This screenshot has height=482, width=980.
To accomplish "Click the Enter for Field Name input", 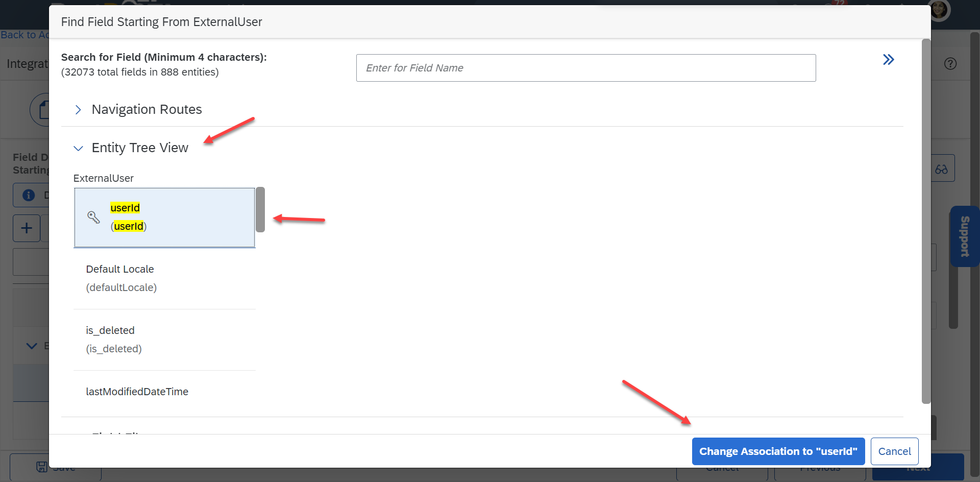I will click(586, 68).
